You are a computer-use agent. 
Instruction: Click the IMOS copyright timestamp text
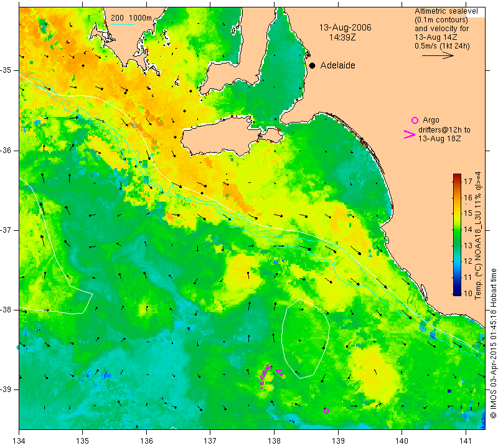[x=493, y=343]
